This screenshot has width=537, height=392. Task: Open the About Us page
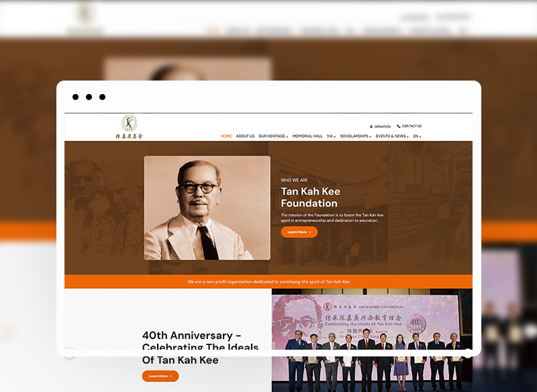(x=245, y=136)
